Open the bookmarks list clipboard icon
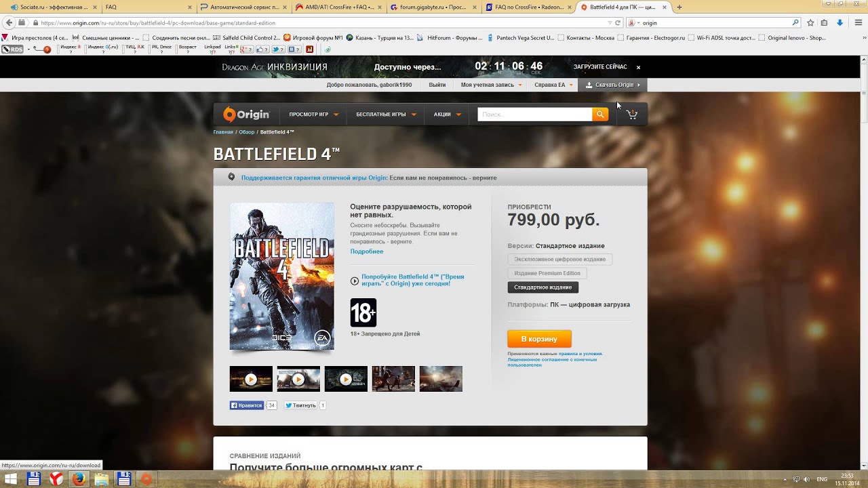Image resolution: width=868 pixels, height=488 pixels. [824, 22]
